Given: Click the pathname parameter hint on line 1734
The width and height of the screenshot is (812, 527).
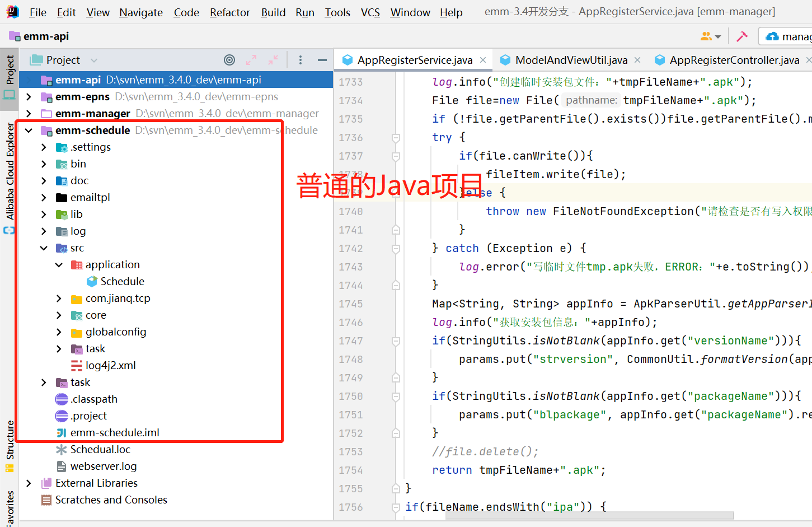Looking at the screenshot, I should [591, 100].
